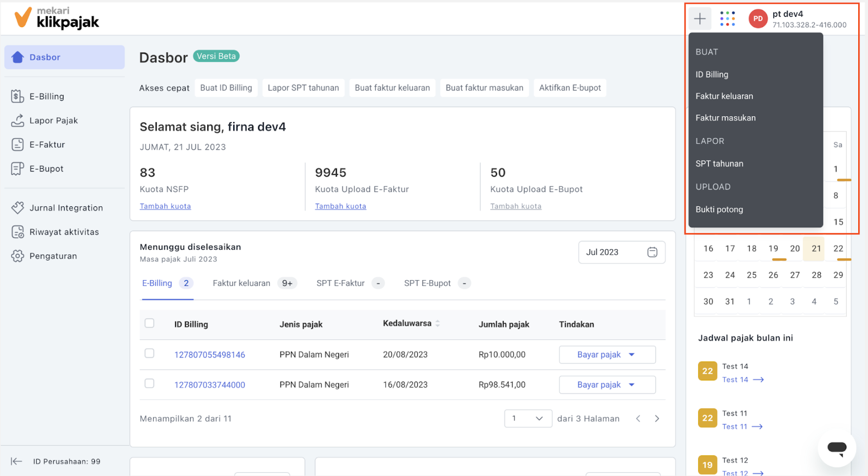The height and width of the screenshot is (476, 868).
Task: Click Lapor SPT tahunan quick access button
Action: point(303,88)
